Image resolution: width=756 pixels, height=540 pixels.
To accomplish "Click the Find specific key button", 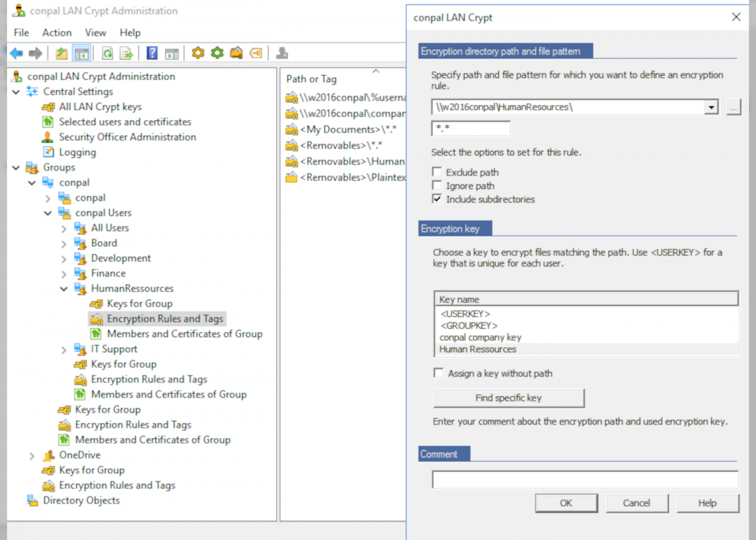I will (508, 398).
